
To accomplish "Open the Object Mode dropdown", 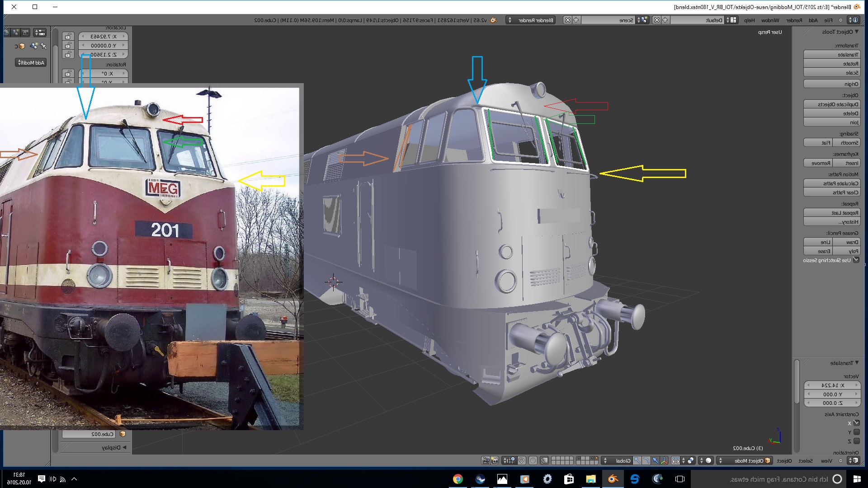I will [745, 460].
